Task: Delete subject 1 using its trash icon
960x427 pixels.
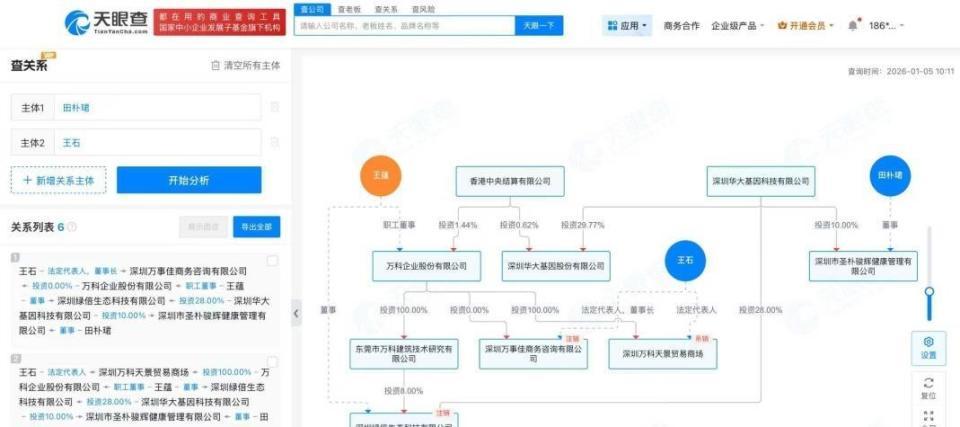Action: coord(275,107)
